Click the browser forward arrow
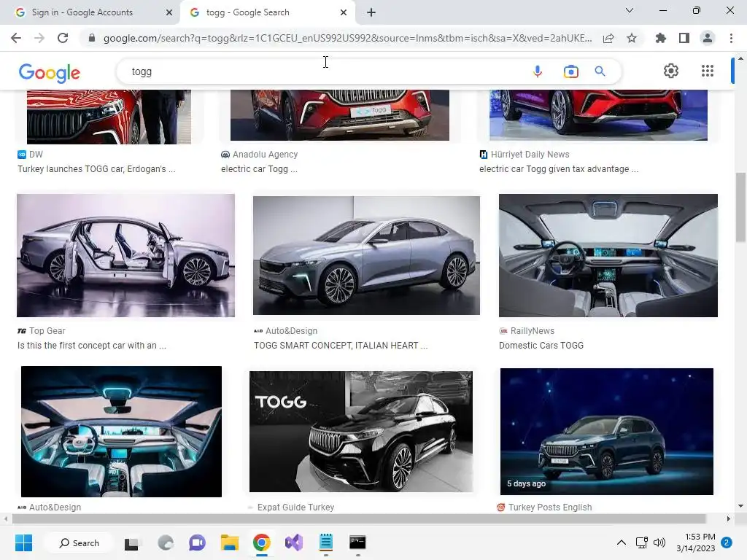Image resolution: width=747 pixels, height=560 pixels. pyautogui.click(x=39, y=38)
